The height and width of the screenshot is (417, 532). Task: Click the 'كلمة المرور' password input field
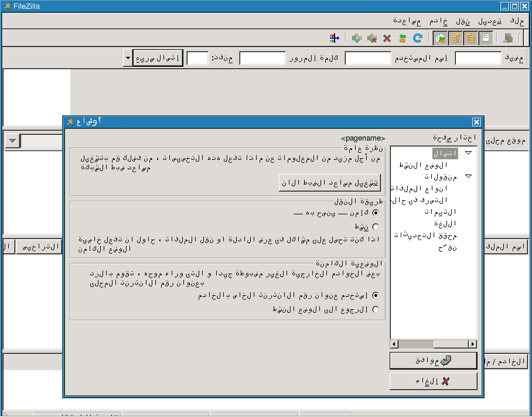pos(262,58)
